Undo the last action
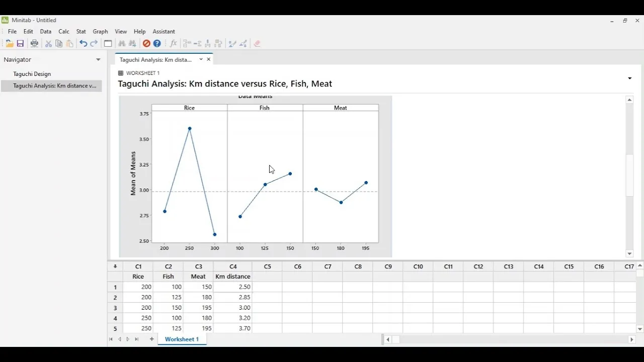The image size is (644, 362). coord(83,44)
